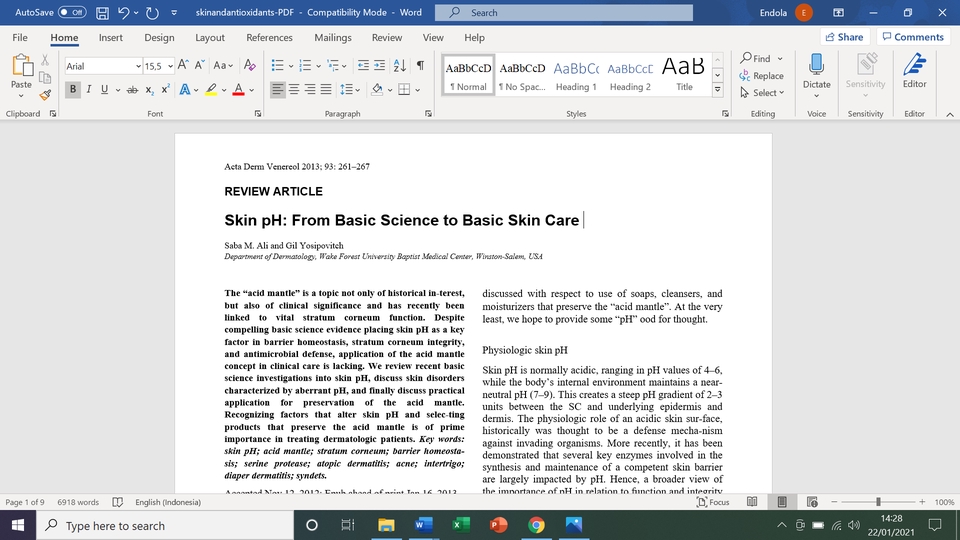Clear all formatting icon
Viewport: 960px width, 540px height.
tap(249, 65)
